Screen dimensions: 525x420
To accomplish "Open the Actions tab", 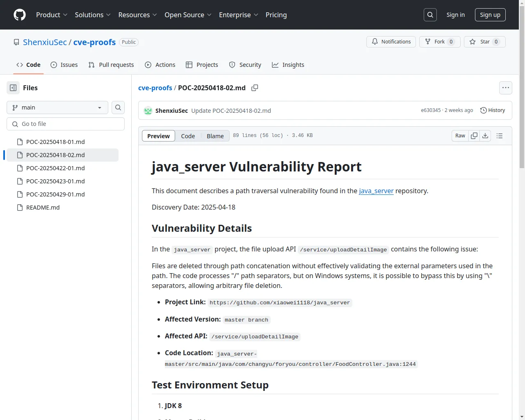I will point(160,65).
